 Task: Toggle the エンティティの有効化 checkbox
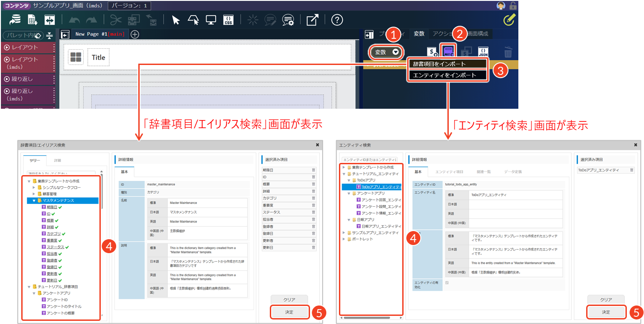pyautogui.click(x=447, y=283)
